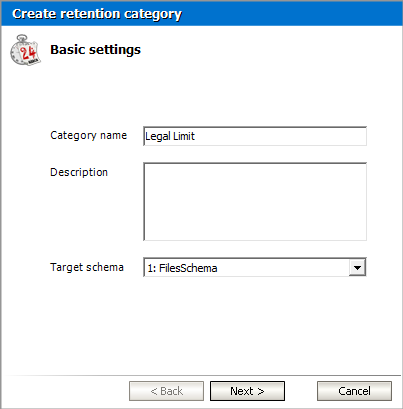This screenshot has width=403, height=409.
Task: Proceed with the Next > button
Action: (247, 391)
